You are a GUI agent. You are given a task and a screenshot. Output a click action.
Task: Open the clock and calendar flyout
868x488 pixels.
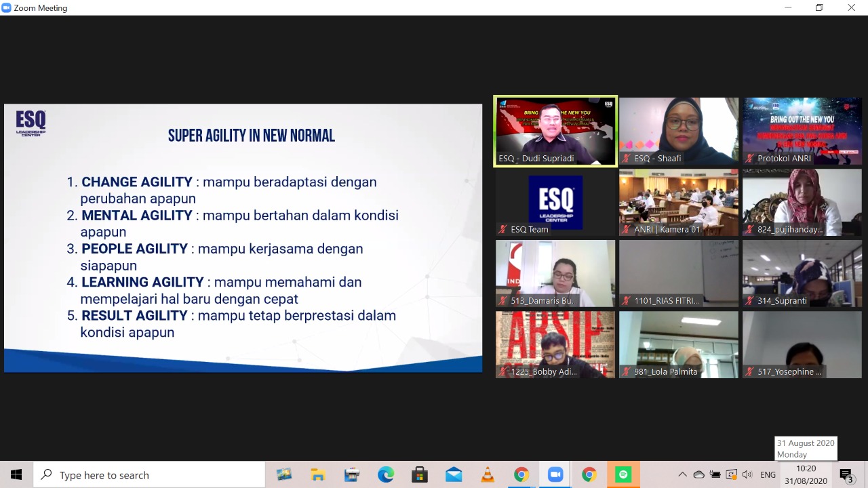tap(806, 475)
